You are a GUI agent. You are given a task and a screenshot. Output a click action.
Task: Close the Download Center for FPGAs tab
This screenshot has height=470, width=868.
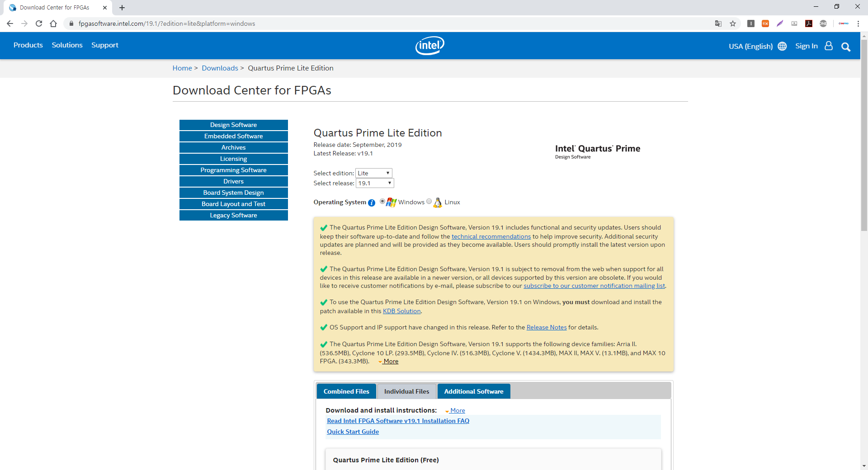(105, 8)
